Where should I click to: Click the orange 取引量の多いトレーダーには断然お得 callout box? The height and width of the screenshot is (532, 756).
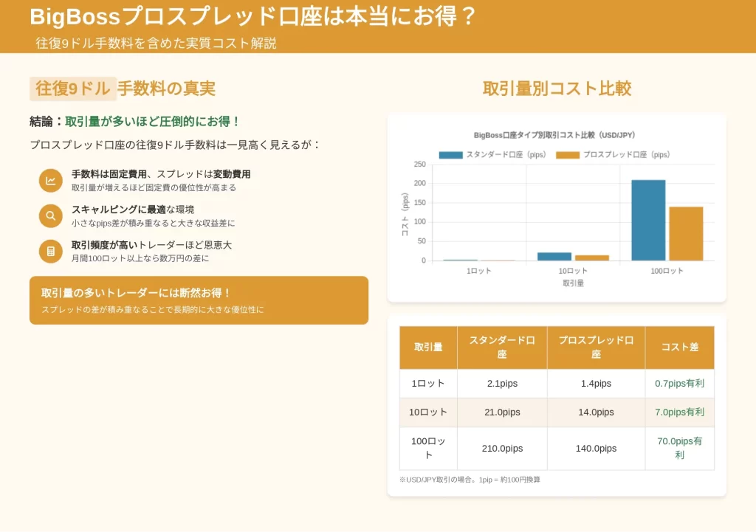(199, 300)
